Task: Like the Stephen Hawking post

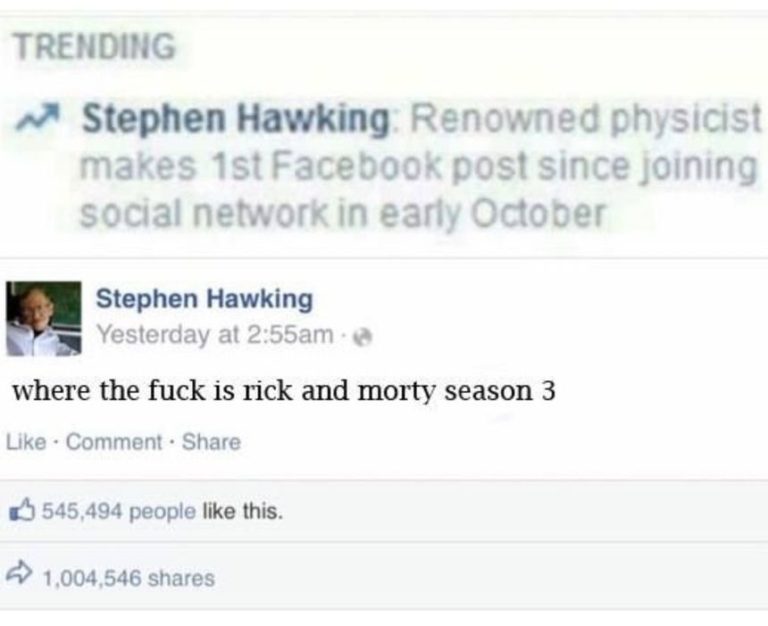Action: click(x=26, y=442)
